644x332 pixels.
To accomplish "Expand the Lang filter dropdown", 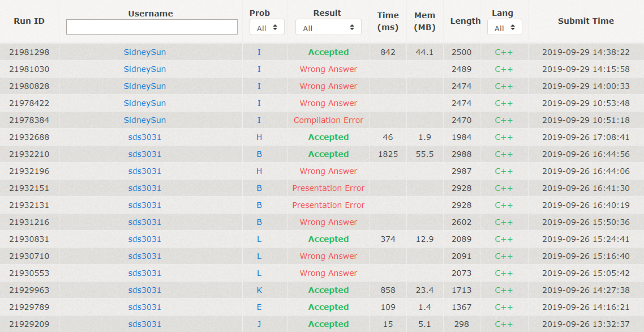I will [x=504, y=28].
